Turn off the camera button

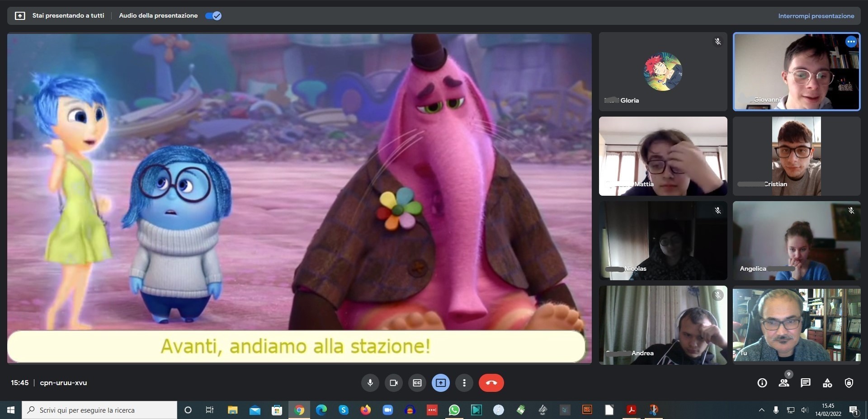(393, 383)
